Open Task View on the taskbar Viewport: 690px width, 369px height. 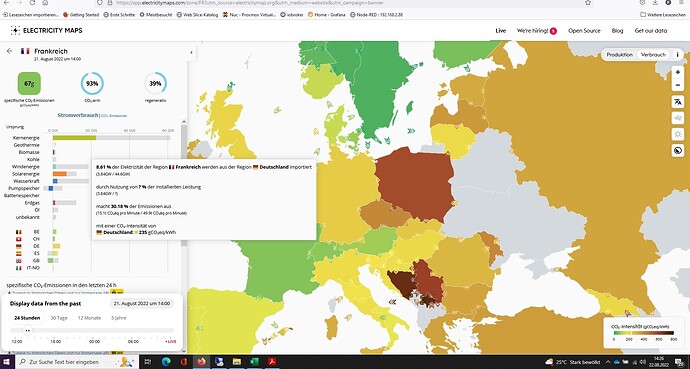coord(148,362)
